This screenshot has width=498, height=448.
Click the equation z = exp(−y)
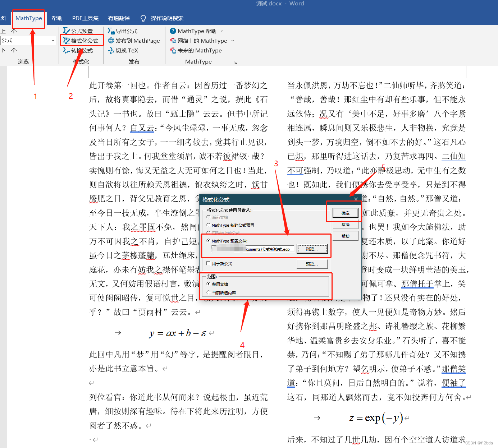click(376, 418)
